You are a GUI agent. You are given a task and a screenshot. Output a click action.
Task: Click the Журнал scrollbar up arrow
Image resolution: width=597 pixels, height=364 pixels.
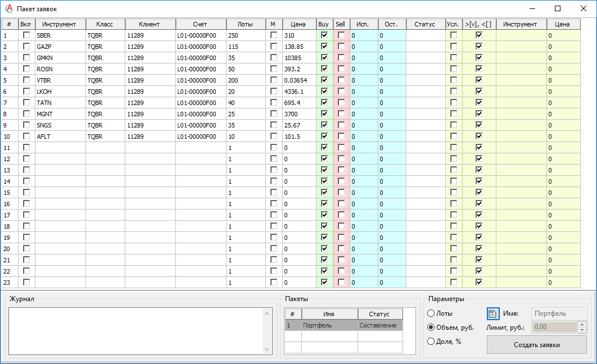[x=266, y=313]
